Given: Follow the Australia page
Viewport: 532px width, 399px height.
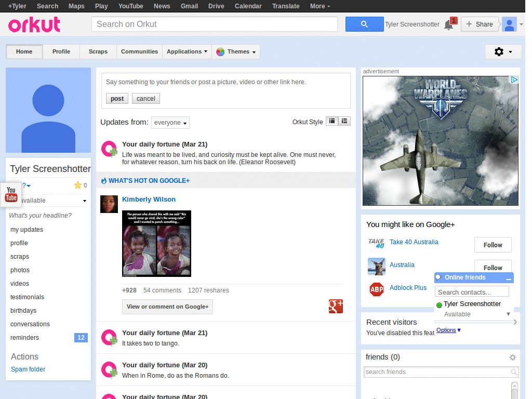Looking at the screenshot, I should [493, 267].
